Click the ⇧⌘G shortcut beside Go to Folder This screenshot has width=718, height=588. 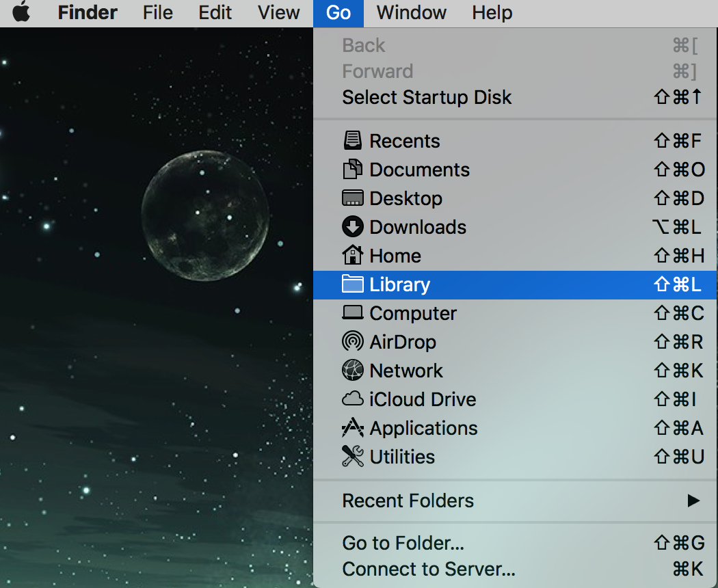pyautogui.click(x=679, y=543)
